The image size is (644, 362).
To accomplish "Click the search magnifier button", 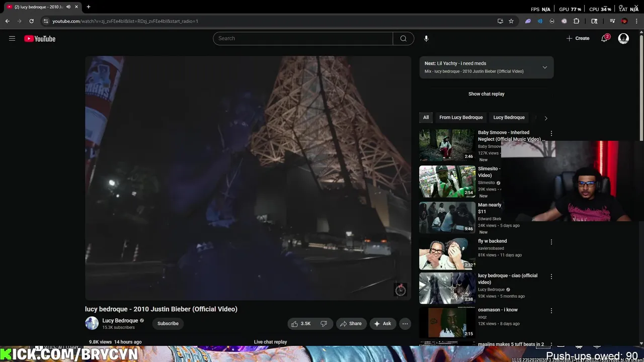I will (x=404, y=38).
